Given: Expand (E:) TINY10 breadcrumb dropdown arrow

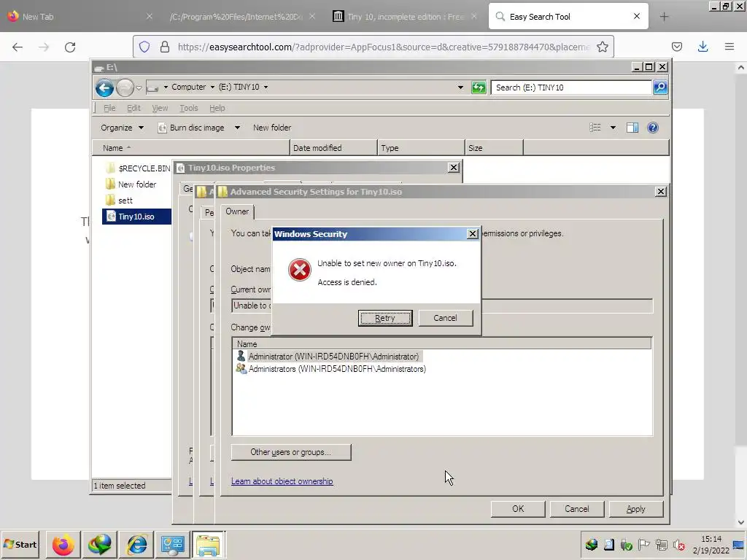Looking at the screenshot, I should (x=266, y=87).
